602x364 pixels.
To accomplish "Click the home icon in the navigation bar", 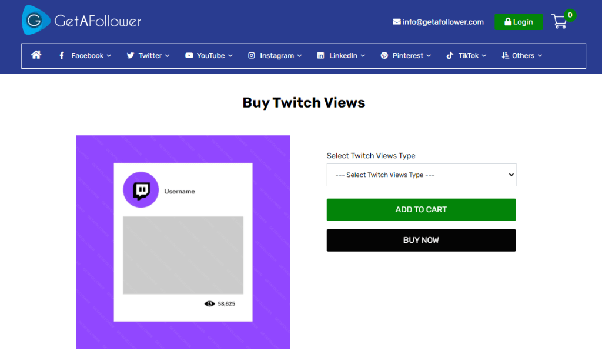I will coord(36,55).
